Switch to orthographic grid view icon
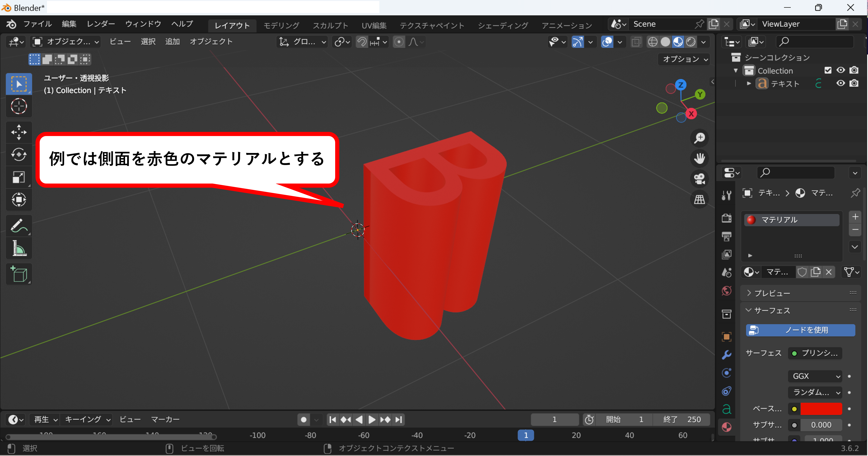Image resolution: width=868 pixels, height=456 pixels. (700, 199)
